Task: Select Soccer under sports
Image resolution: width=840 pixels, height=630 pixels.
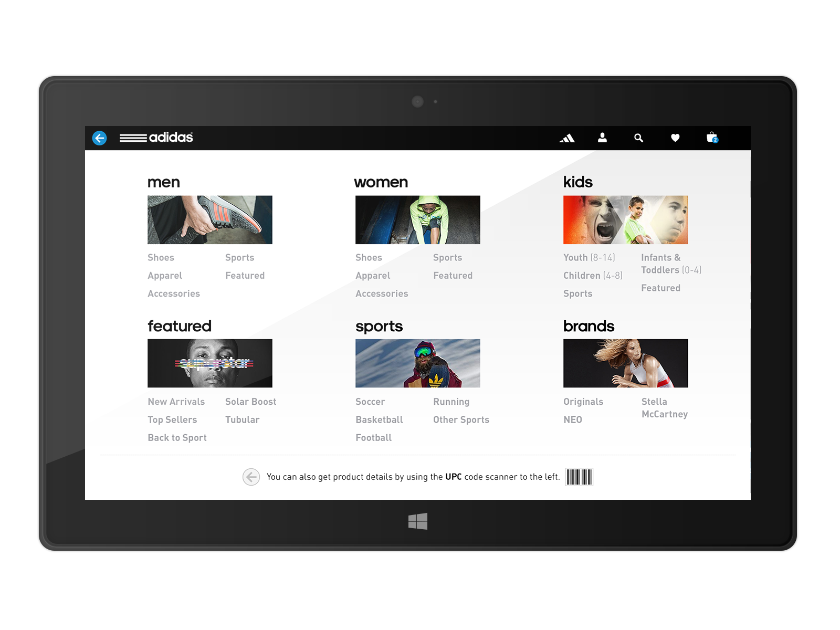Action: point(370,402)
